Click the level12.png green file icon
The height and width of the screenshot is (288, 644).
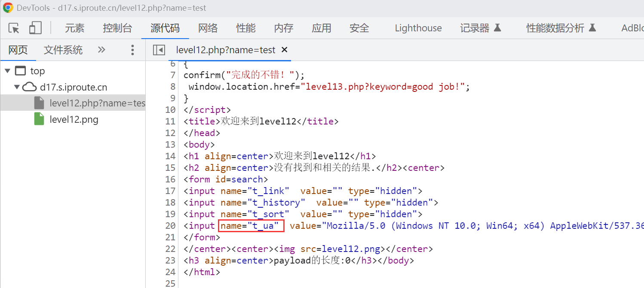[x=39, y=119]
